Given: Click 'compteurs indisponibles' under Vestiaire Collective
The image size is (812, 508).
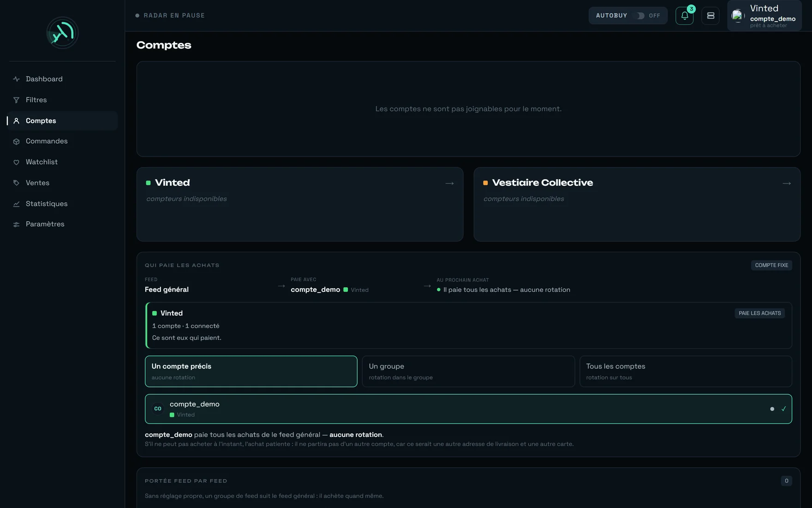Looking at the screenshot, I should point(524,199).
